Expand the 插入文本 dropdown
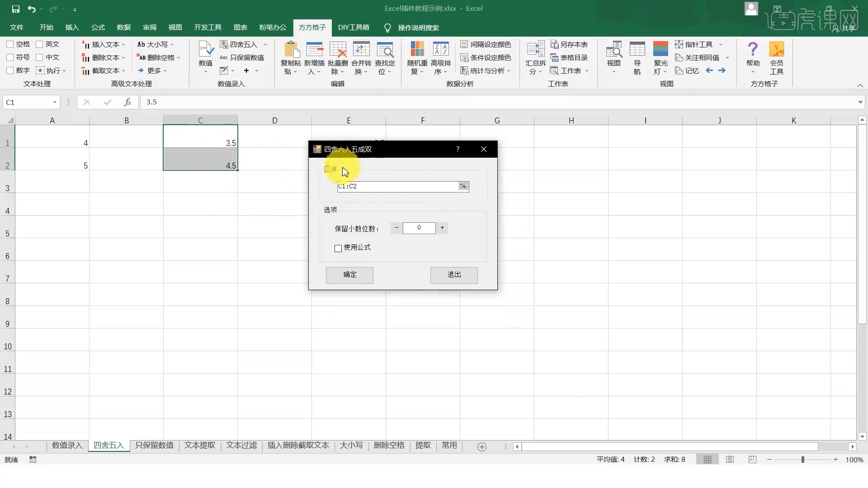868x488 pixels. pos(123,45)
